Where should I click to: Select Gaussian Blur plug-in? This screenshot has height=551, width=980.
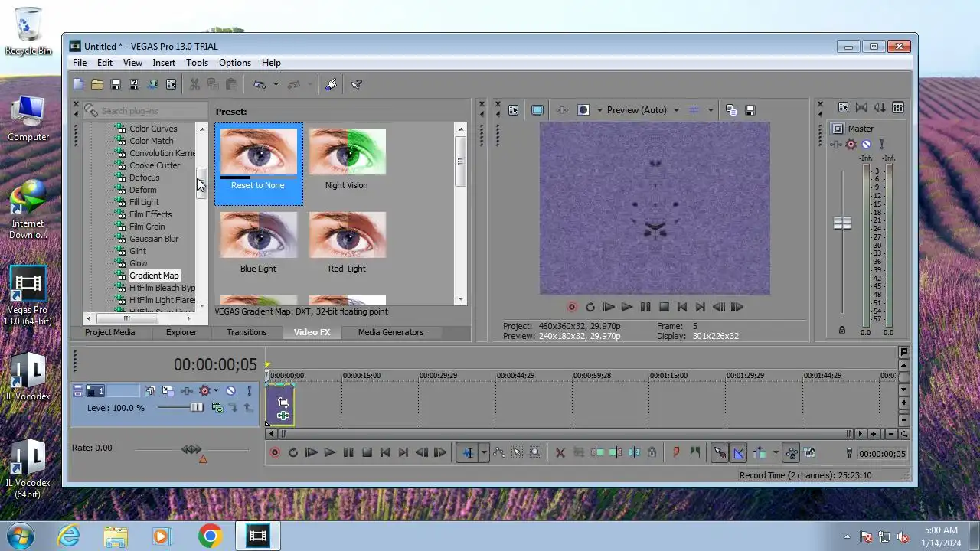coord(154,239)
